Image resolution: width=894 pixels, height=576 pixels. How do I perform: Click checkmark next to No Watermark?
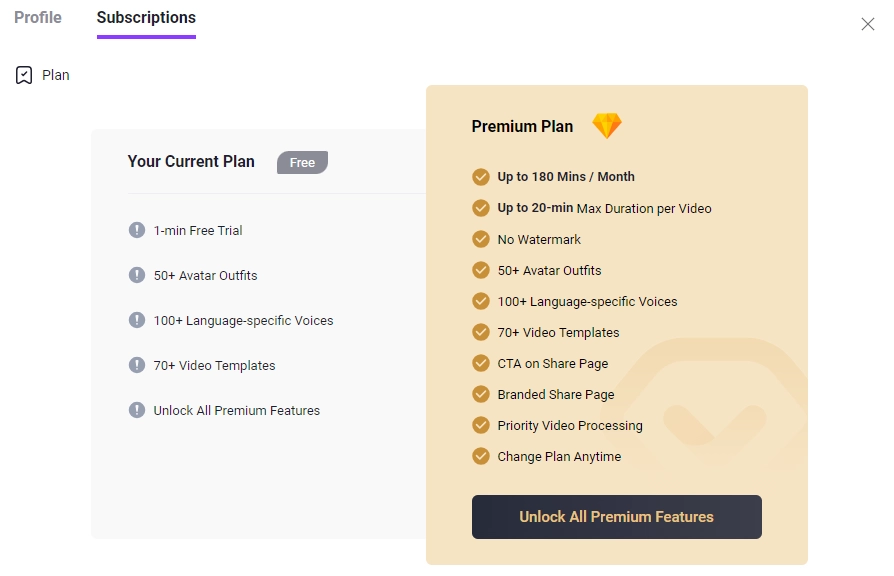481,239
